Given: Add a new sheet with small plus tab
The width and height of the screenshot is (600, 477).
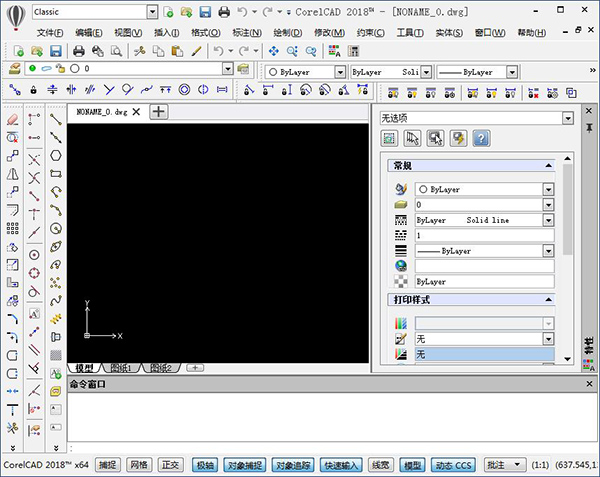Looking at the screenshot, I should tap(195, 368).
